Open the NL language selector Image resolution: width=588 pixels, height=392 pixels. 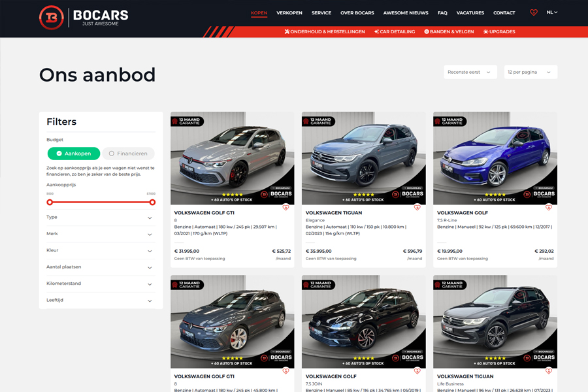tap(551, 12)
